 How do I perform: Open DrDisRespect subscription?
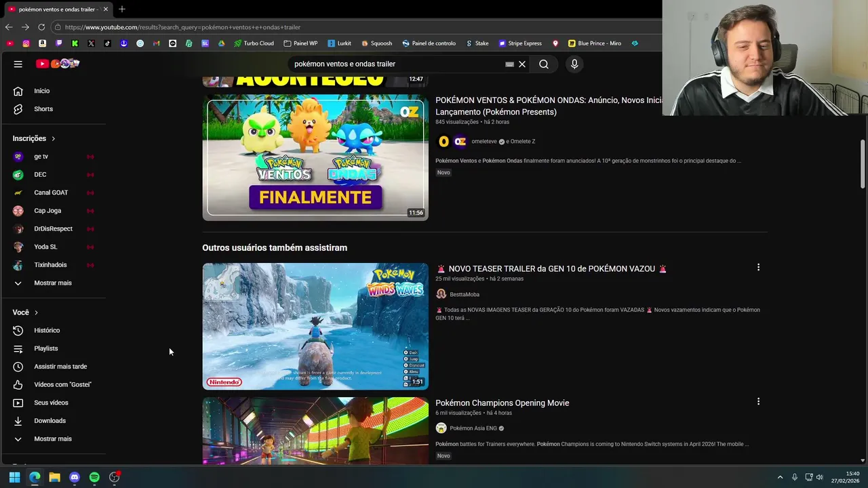click(x=54, y=229)
